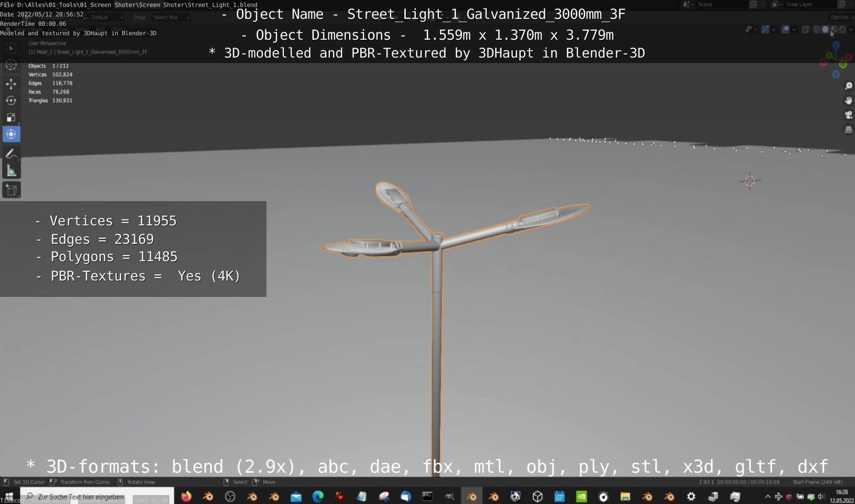Select the 3D Cursor tool
The height and width of the screenshot is (504, 855).
(11, 65)
